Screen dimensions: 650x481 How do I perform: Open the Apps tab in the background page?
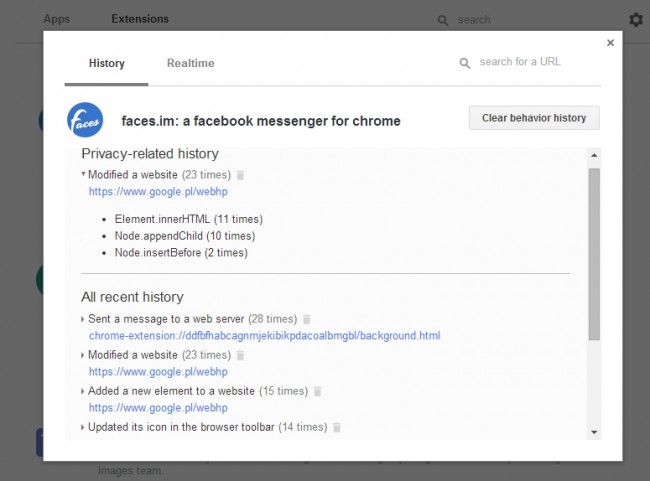coord(57,19)
